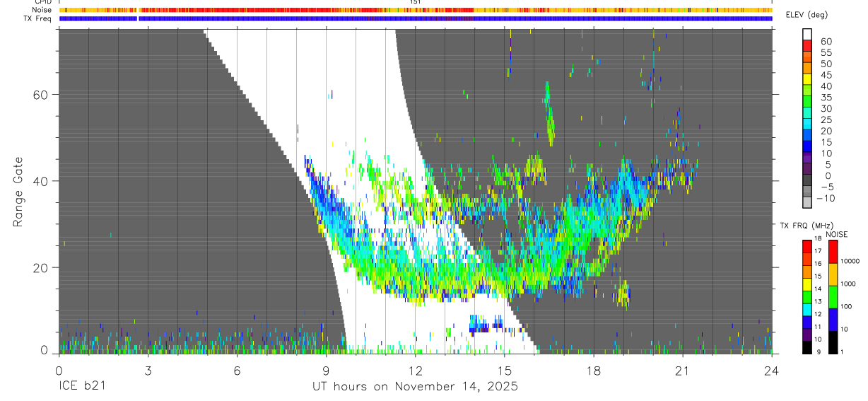Image resolution: width=868 pixels, height=401 pixels.
Task: Click x-axis tick label '12' hours
Action: coord(415,371)
